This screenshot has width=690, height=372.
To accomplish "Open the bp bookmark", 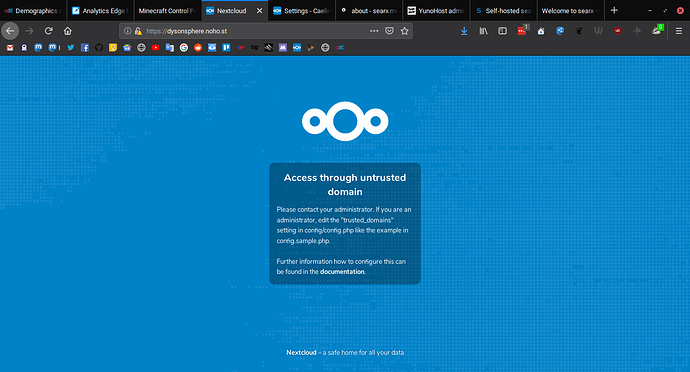I will tap(254, 48).
